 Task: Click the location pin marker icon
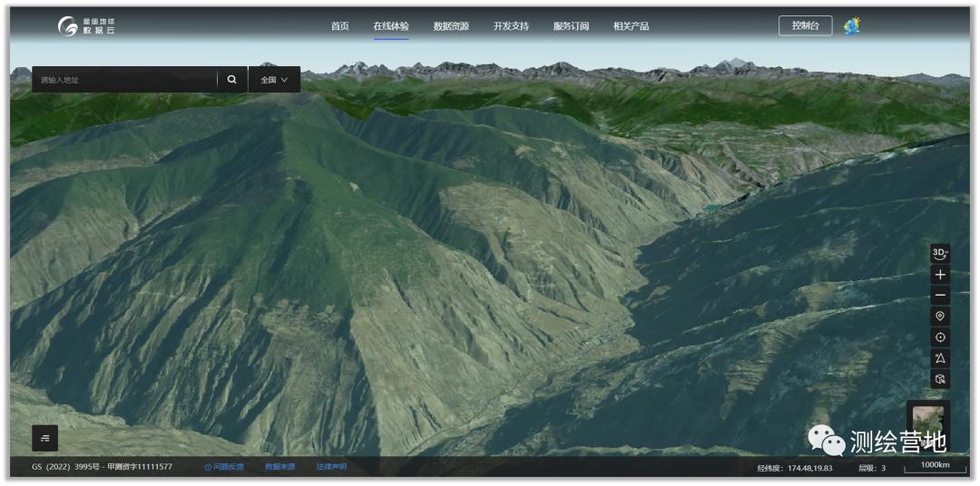pyautogui.click(x=940, y=316)
